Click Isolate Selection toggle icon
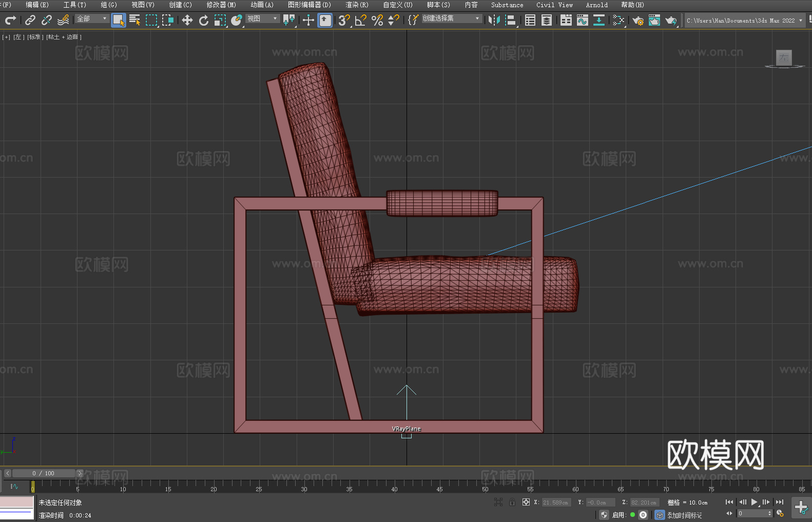 [498, 502]
